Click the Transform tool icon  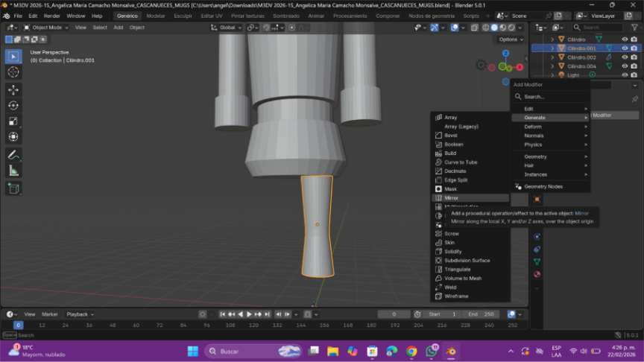13,136
